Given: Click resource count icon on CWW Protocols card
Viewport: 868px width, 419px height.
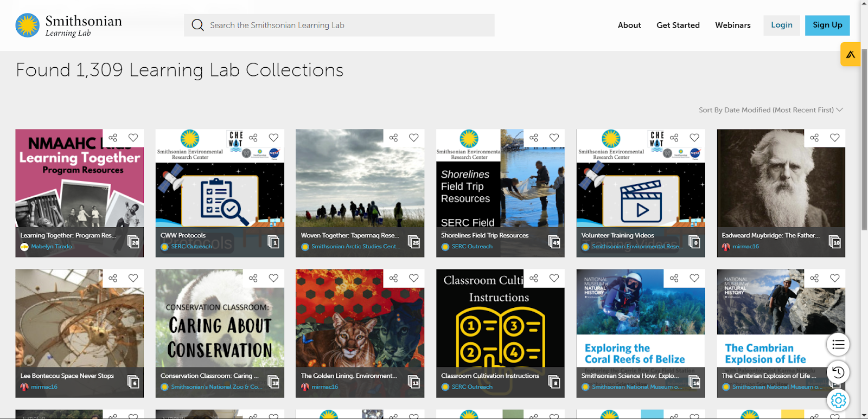Looking at the screenshot, I should (x=273, y=242).
